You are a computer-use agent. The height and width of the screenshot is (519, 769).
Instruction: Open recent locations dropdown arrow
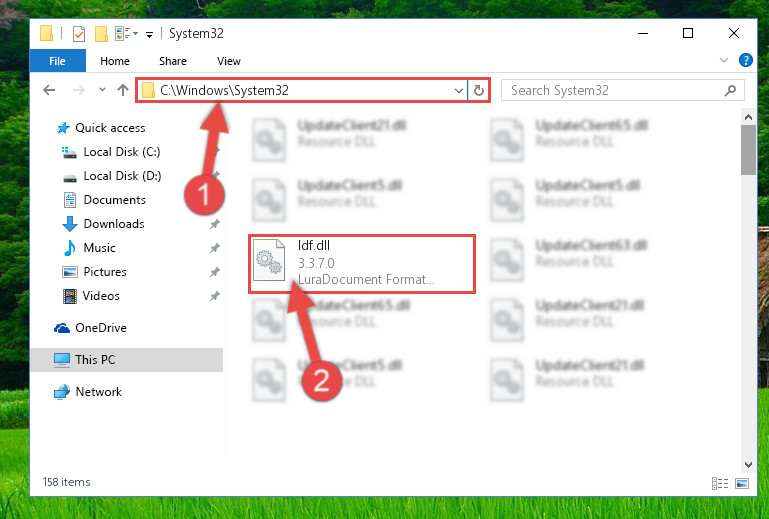click(102, 90)
